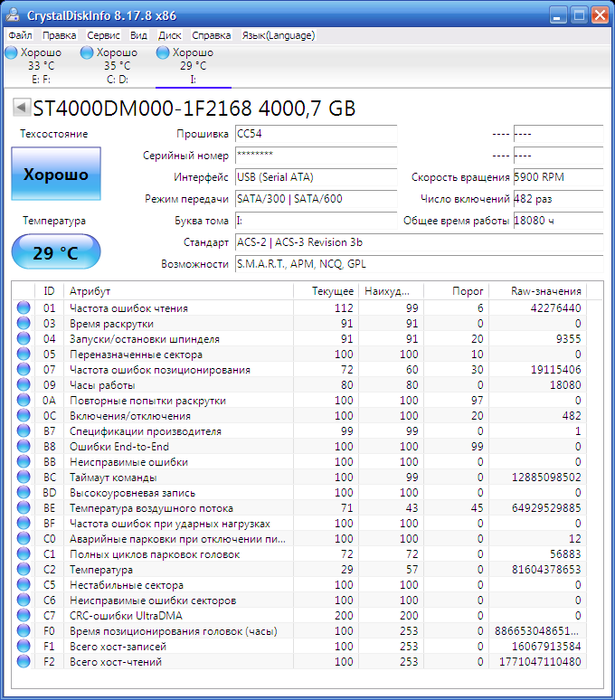Select the C: D: disk tab
This screenshot has width=615, height=700.
pos(118,66)
